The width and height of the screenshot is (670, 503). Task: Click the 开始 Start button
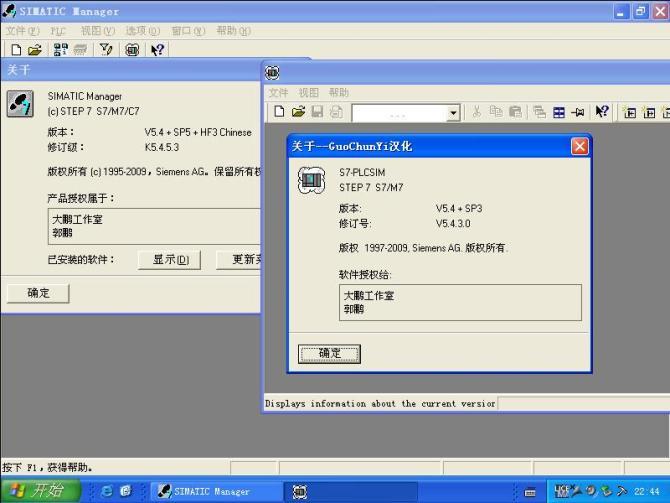[41, 491]
